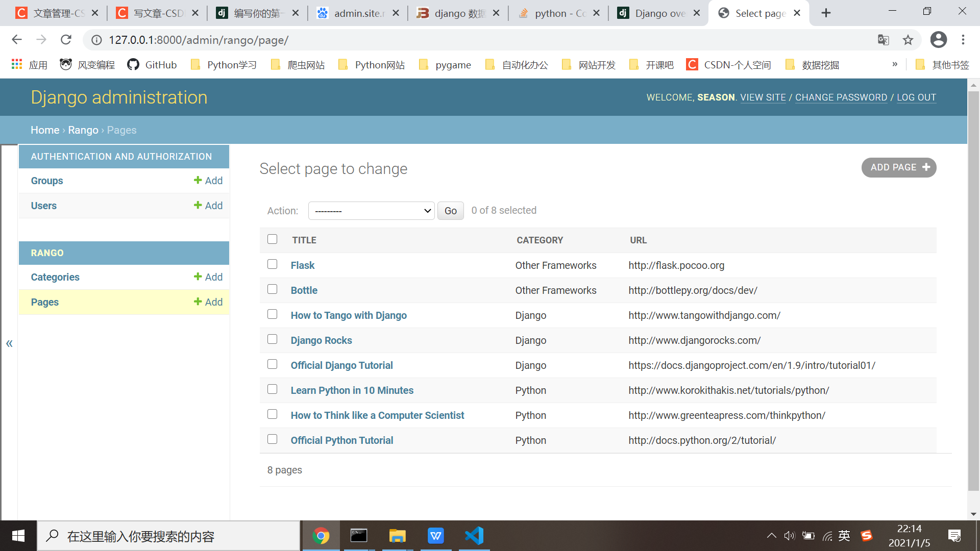Screen dimensions: 980x551
Task: Click the translate page icon
Action: (x=883, y=40)
